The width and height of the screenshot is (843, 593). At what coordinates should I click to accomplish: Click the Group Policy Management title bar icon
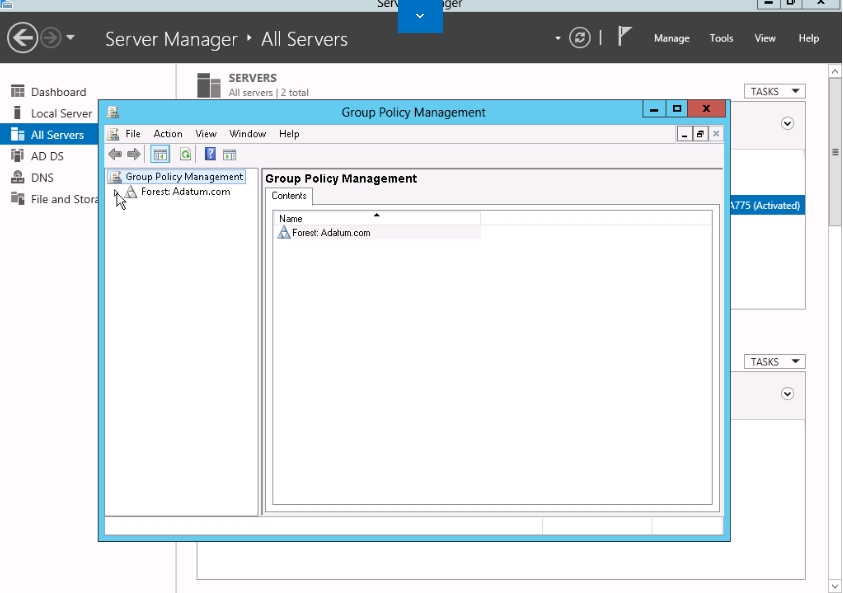coord(113,112)
